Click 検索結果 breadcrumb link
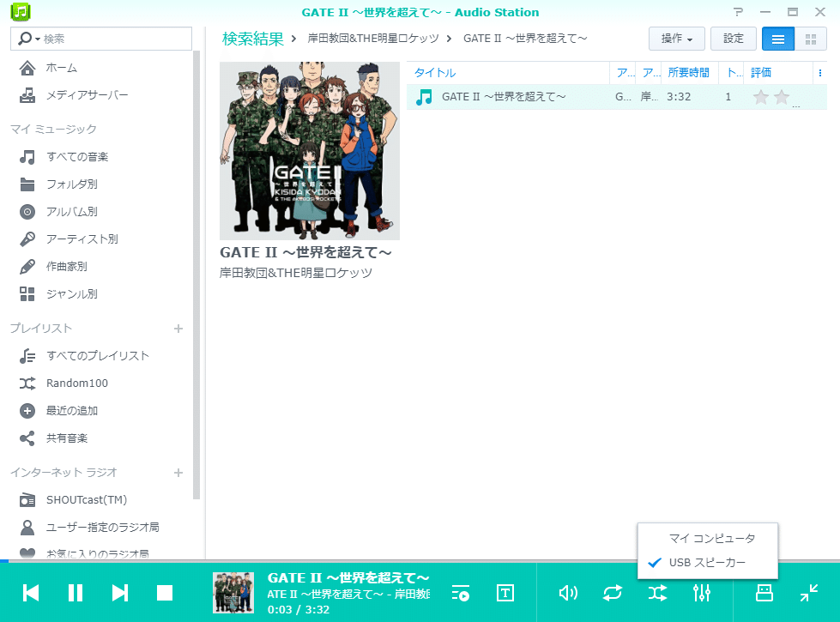The height and width of the screenshot is (622, 840). pyautogui.click(x=253, y=39)
